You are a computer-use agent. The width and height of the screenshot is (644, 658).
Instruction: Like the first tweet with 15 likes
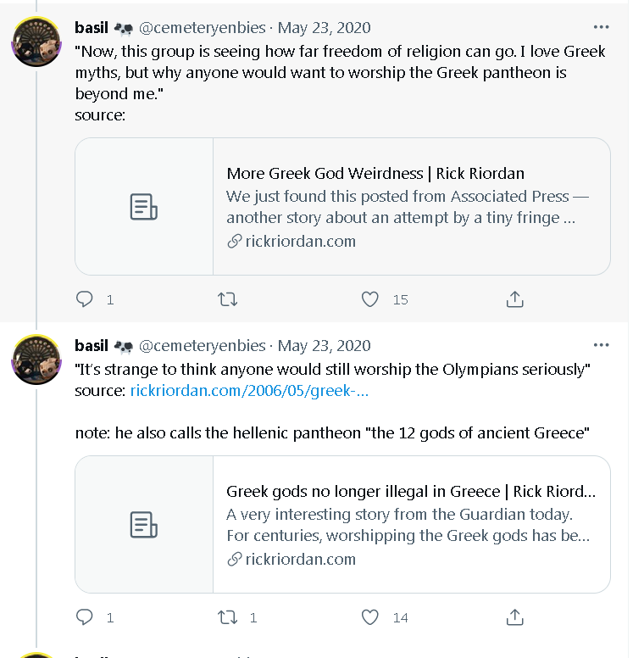coord(370,299)
